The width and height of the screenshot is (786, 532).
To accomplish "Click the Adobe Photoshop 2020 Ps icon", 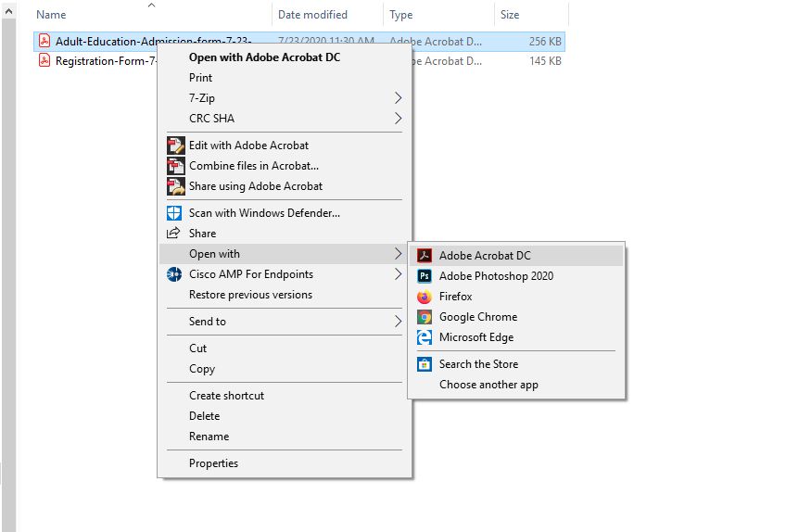I will pyautogui.click(x=425, y=276).
